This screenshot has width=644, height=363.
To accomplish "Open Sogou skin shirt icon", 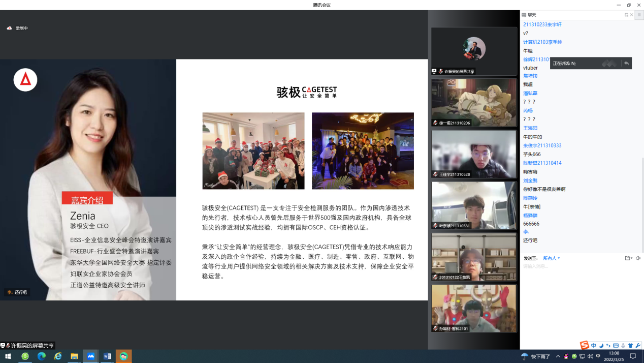I will (630, 346).
